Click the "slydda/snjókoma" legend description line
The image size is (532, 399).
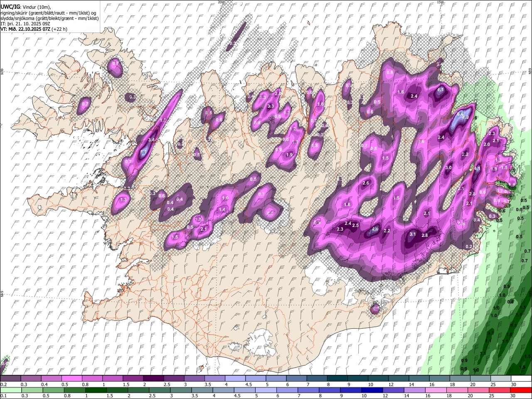49,18
